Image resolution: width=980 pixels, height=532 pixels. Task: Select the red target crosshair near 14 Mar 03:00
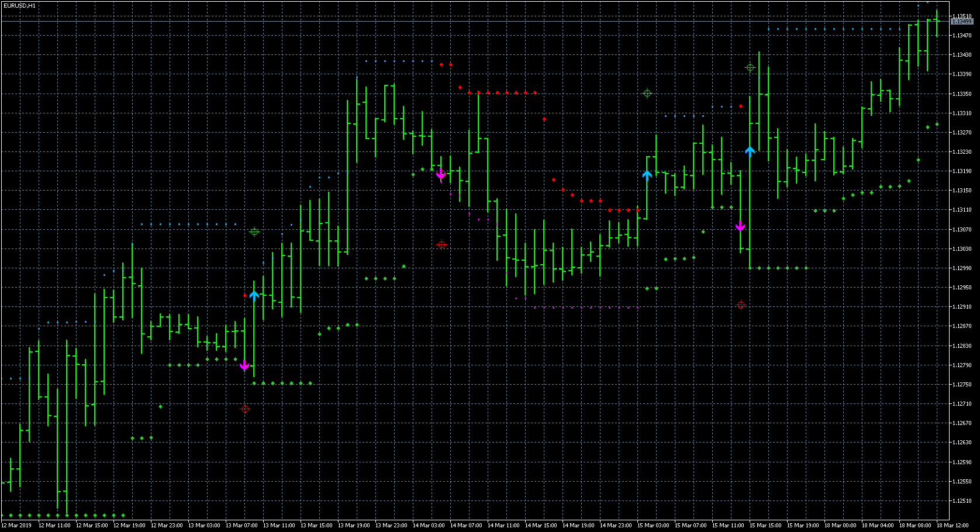[442, 245]
